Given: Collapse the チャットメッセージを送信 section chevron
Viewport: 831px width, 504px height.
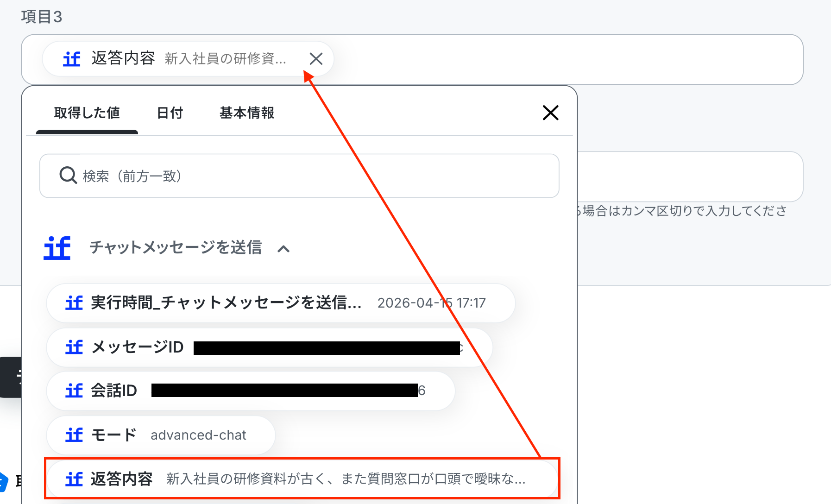Looking at the screenshot, I should click(x=283, y=249).
